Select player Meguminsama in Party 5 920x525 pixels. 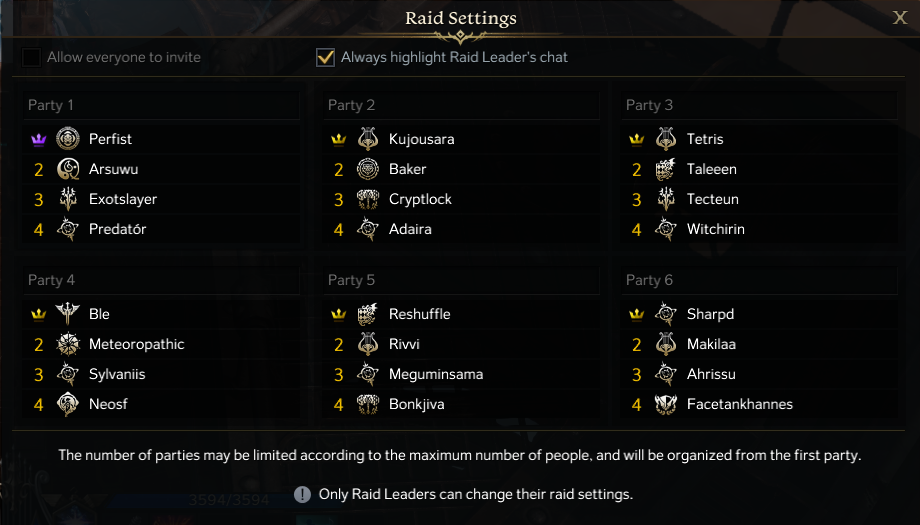click(435, 374)
